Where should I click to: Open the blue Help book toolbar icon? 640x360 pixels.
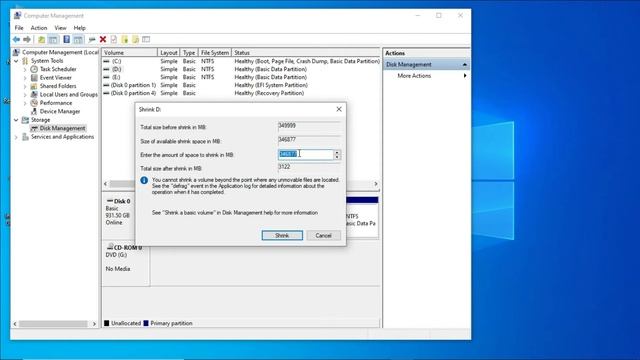[67, 40]
